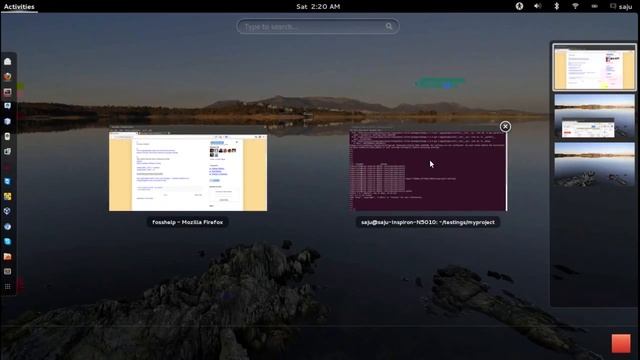Viewport: 640px width, 360px height.
Task: Select the Mozilla Firefox window thumbnail
Action: coord(188,170)
